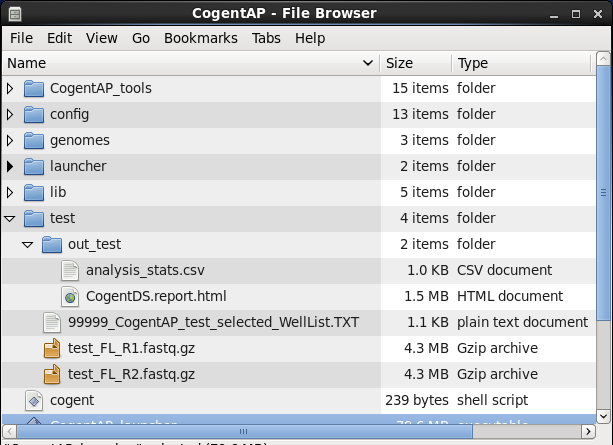Viewport: 613px width, 445px height.
Task: Click the analysis_stats.csv document icon
Action: pyautogui.click(x=70, y=271)
